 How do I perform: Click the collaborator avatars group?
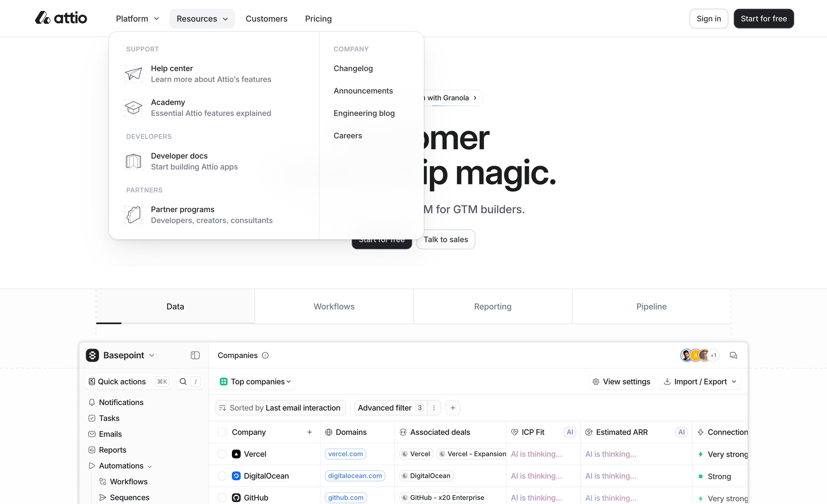click(700, 355)
